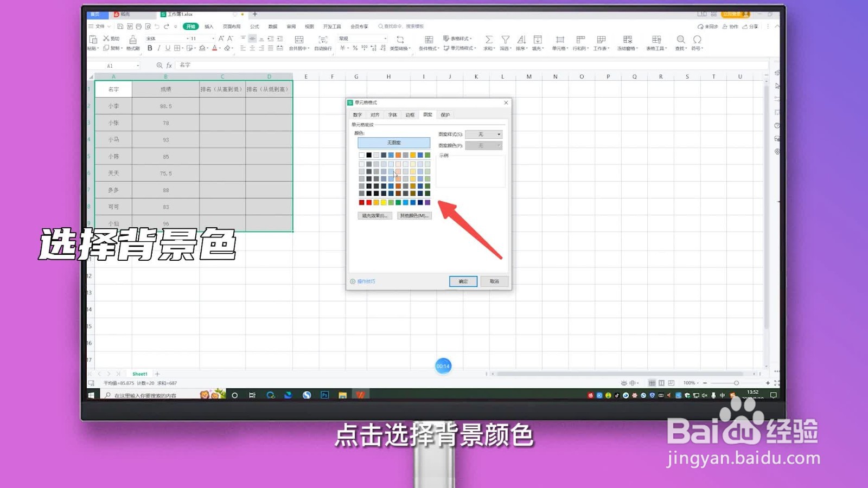Click the Increase font size icon
868x488 pixels.
[x=221, y=38]
